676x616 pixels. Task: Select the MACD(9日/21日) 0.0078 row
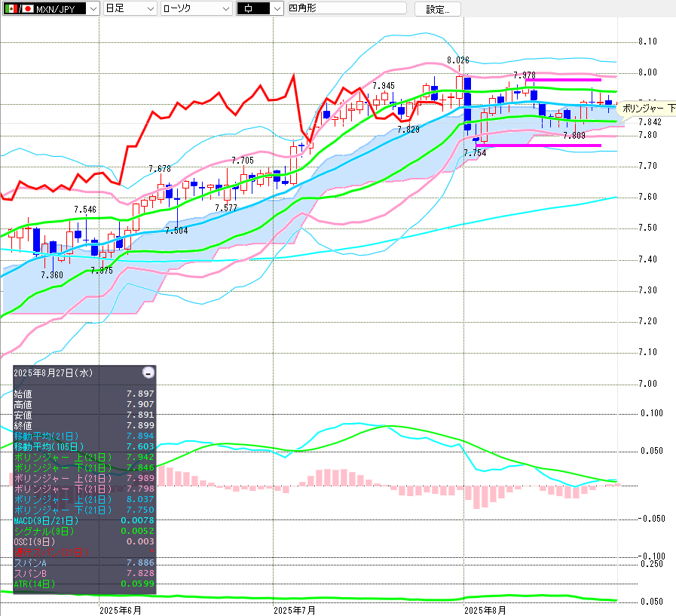tap(84, 520)
